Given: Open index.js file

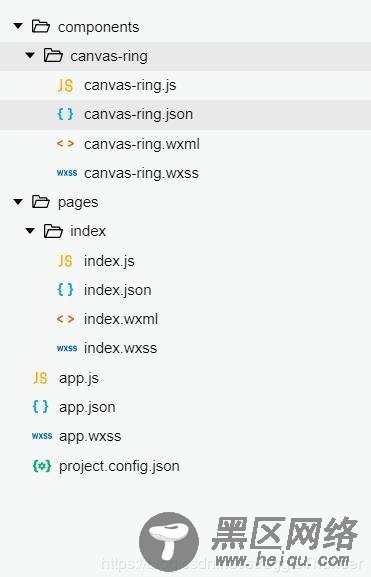Looking at the screenshot, I should tap(109, 261).
